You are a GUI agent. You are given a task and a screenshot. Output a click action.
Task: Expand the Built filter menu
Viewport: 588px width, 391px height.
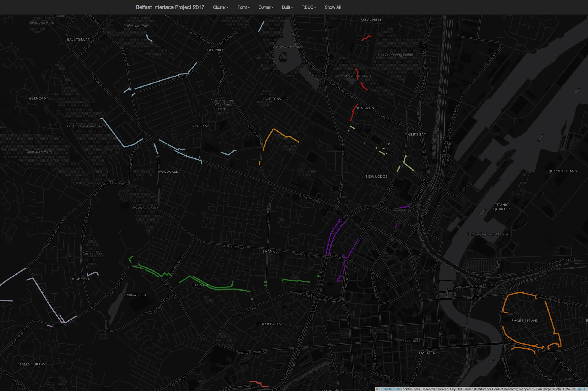pos(287,7)
